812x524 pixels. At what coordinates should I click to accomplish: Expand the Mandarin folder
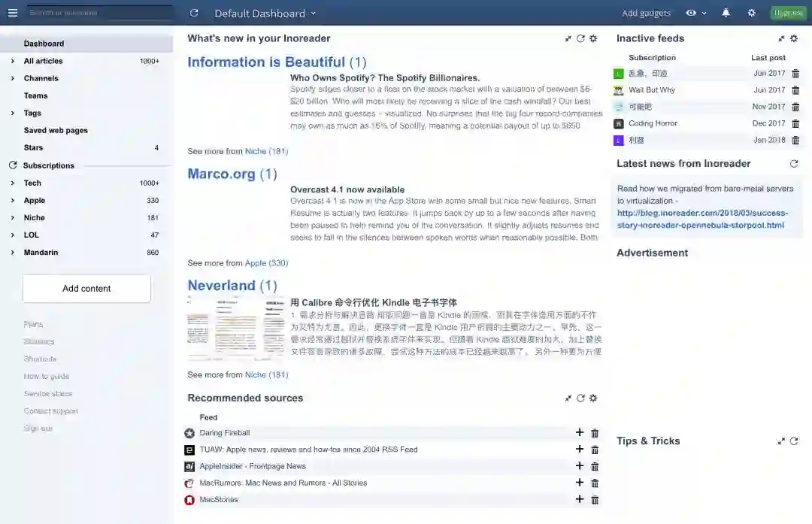coord(13,252)
